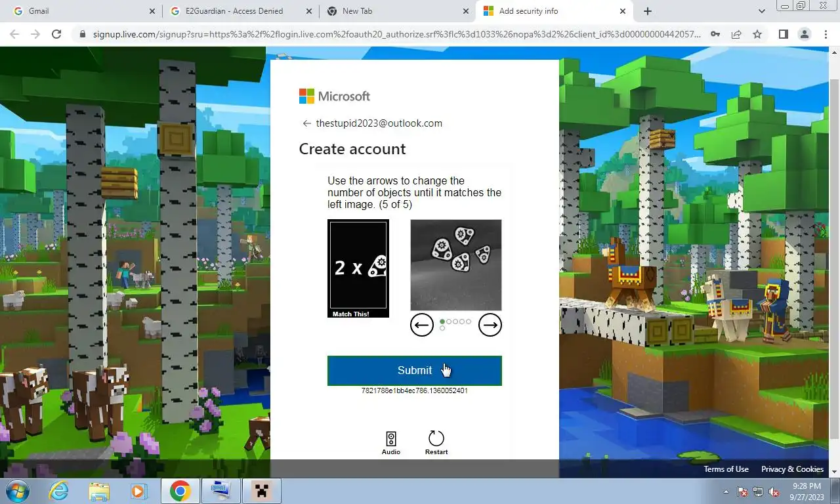This screenshot has height=504, width=840.
Task: Open Terms of Use
Action: 726,469
